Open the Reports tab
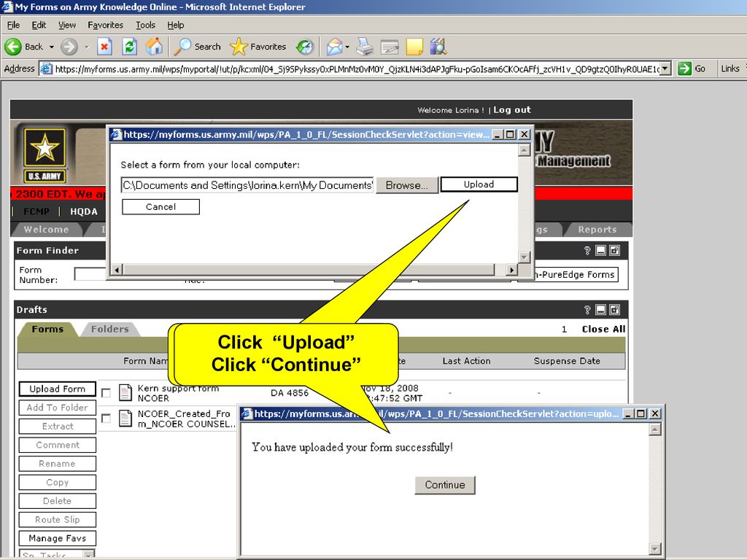This screenshot has width=747, height=560. pyautogui.click(x=597, y=230)
